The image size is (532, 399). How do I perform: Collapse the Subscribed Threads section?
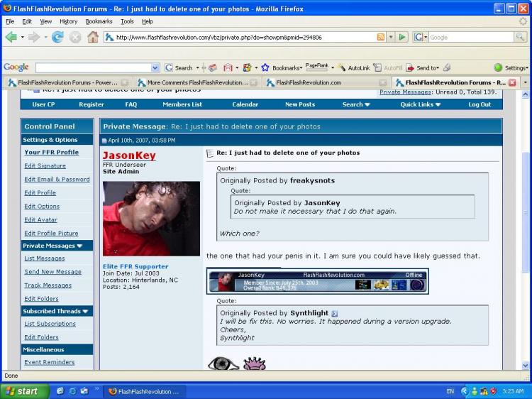click(85, 312)
